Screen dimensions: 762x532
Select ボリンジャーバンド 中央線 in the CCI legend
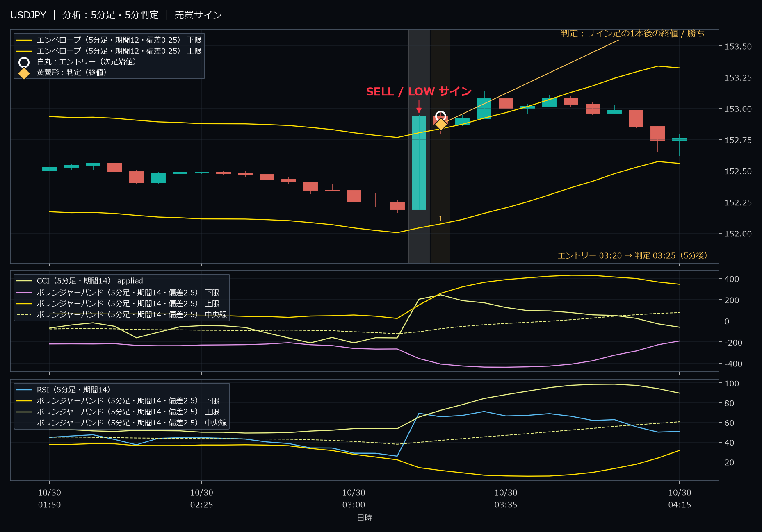[x=121, y=315]
